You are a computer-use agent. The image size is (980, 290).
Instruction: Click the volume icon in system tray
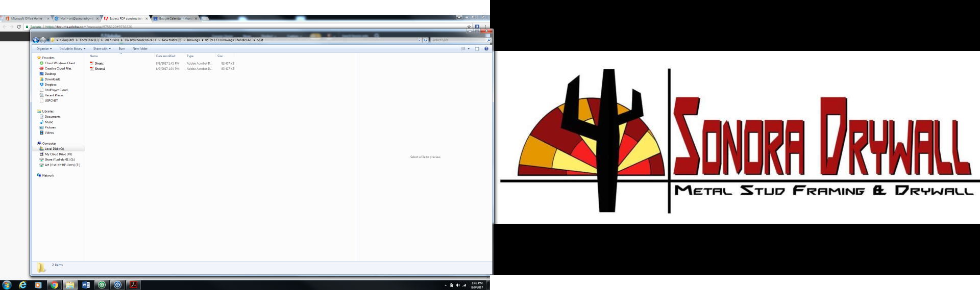[x=458, y=285]
